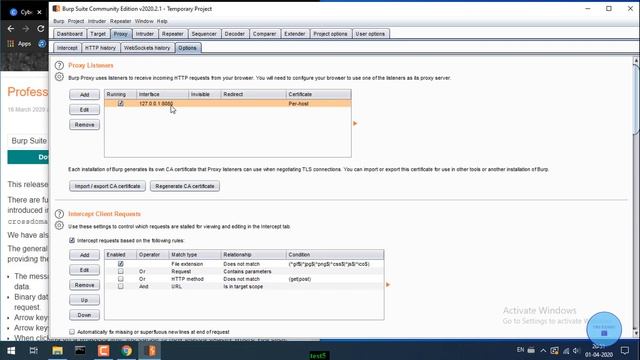Close the browser tab
The image size is (640, 360).
coord(39,12)
